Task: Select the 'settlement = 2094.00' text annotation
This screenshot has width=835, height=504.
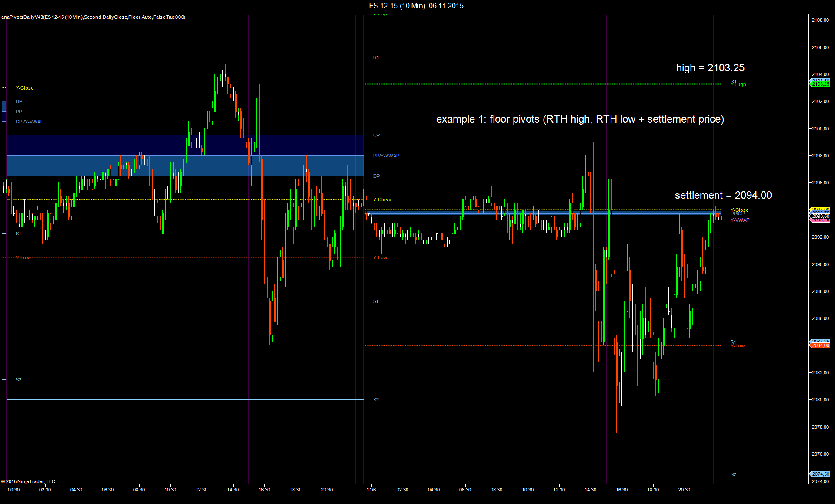Action: [723, 195]
